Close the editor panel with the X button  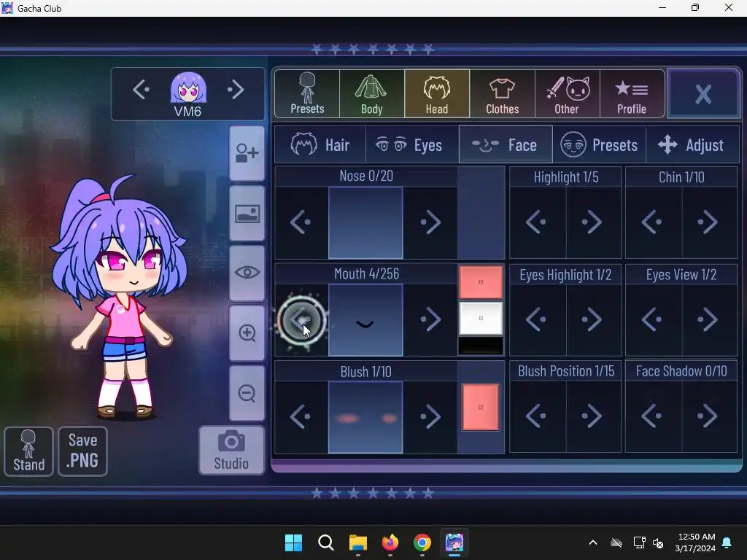tap(704, 94)
